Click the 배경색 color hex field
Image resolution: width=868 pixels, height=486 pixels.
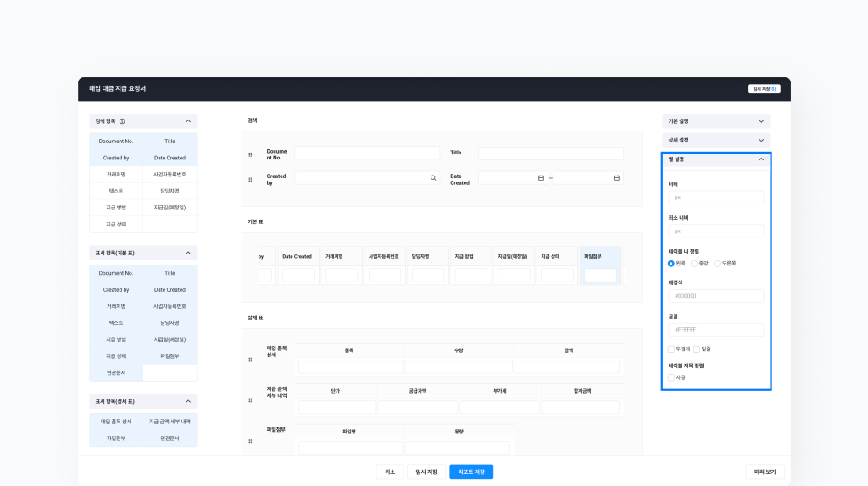coord(715,296)
